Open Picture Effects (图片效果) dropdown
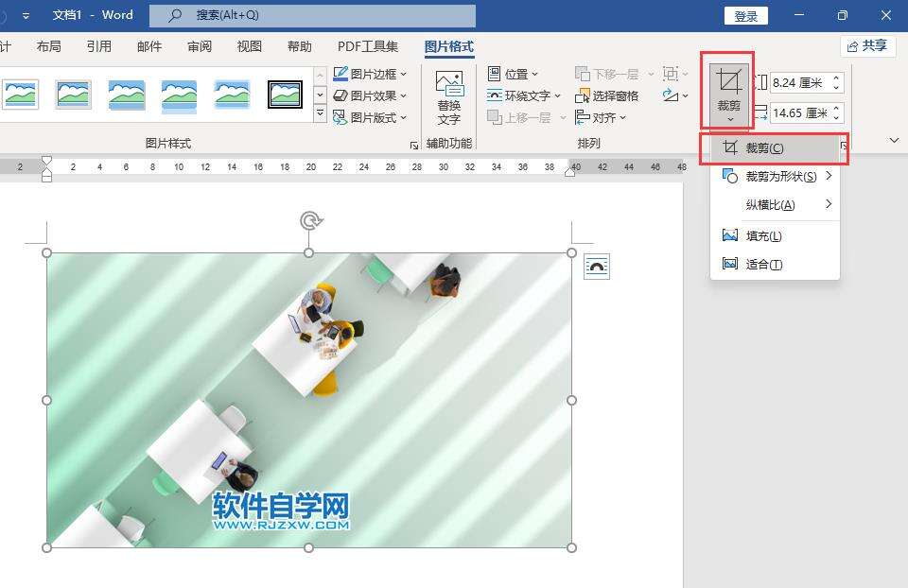 click(371, 95)
